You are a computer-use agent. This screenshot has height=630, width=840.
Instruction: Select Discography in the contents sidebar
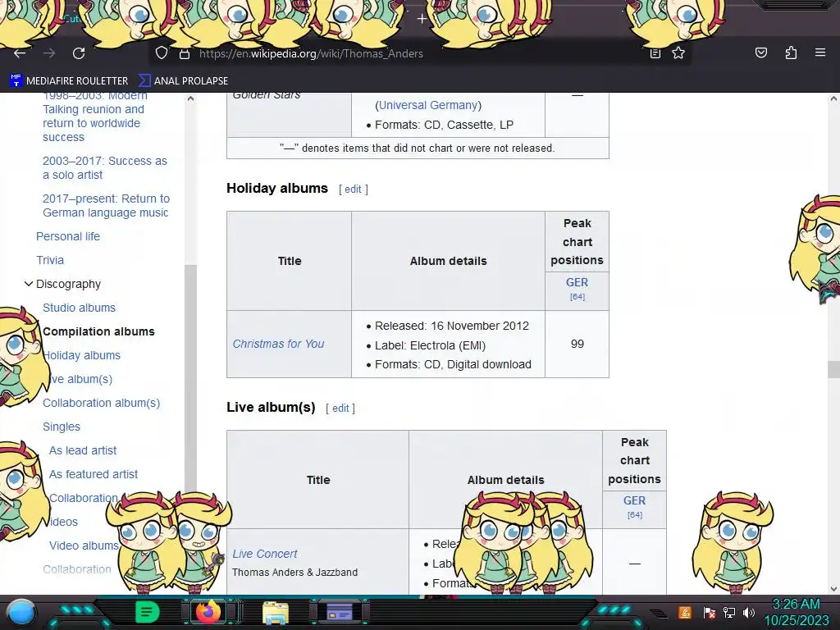pyautogui.click(x=68, y=284)
